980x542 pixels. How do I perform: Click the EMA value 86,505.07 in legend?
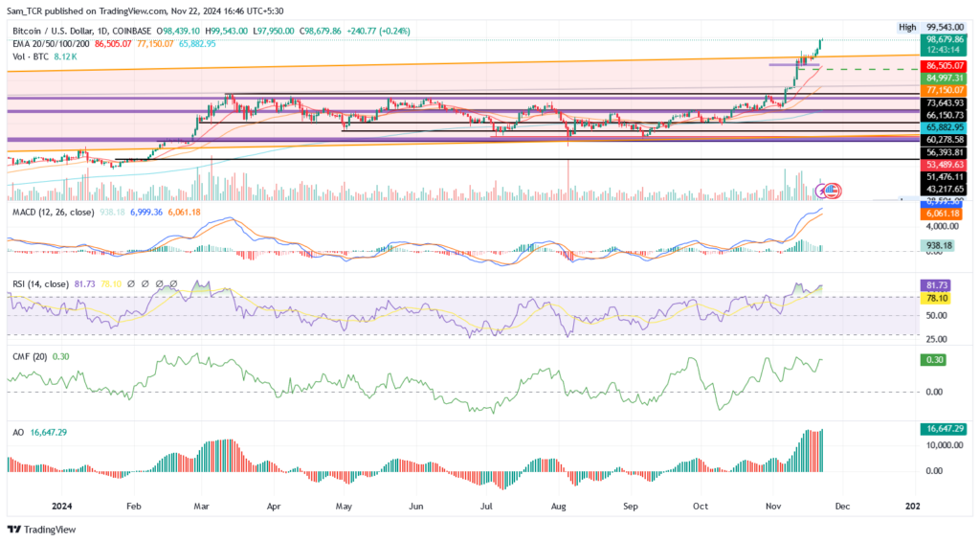[113, 44]
